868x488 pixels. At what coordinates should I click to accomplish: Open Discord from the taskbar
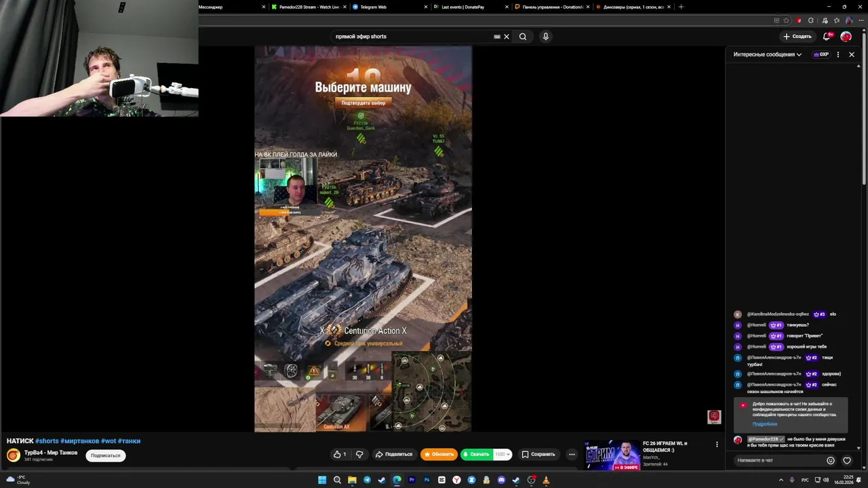point(501,480)
